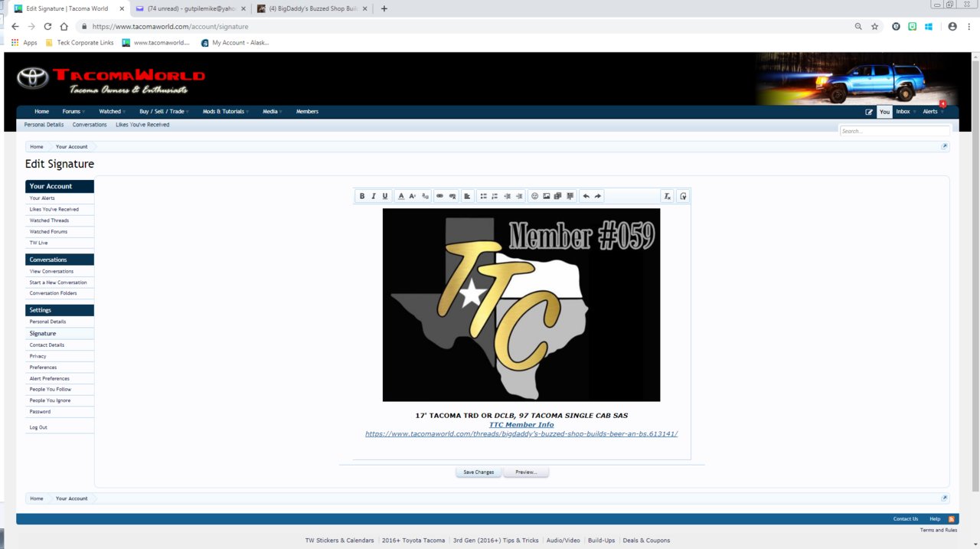This screenshot has height=549, width=980.
Task: Click the compose pencil icon in navbar
Action: tap(869, 112)
